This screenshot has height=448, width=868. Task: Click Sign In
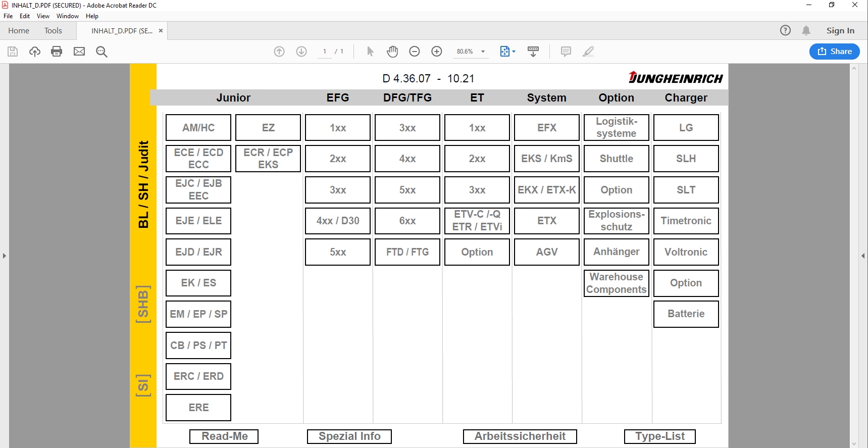tap(840, 30)
